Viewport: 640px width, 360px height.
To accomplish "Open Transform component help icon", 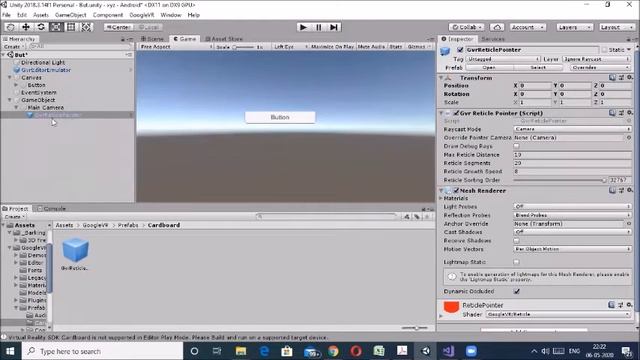I will (612, 78).
